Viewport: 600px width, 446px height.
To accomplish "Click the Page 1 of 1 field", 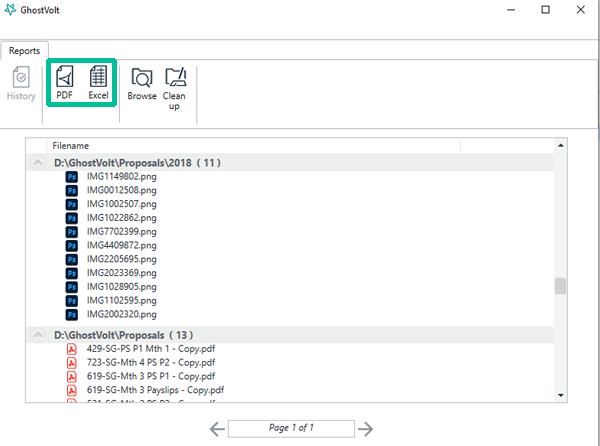I will click(x=291, y=428).
